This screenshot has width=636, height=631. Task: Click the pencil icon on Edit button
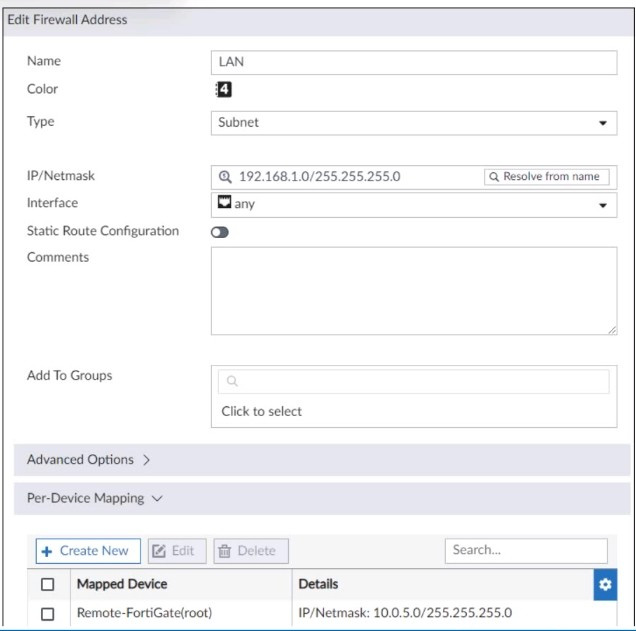point(159,551)
